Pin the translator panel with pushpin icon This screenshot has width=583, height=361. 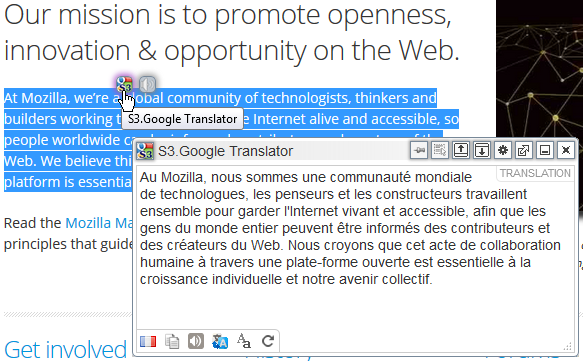coord(419,151)
